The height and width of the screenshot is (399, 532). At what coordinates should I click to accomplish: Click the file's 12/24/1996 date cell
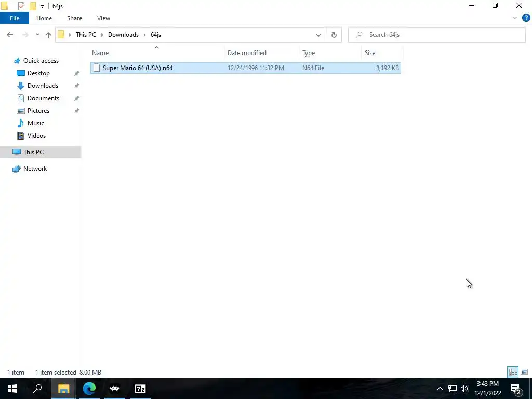(256, 68)
